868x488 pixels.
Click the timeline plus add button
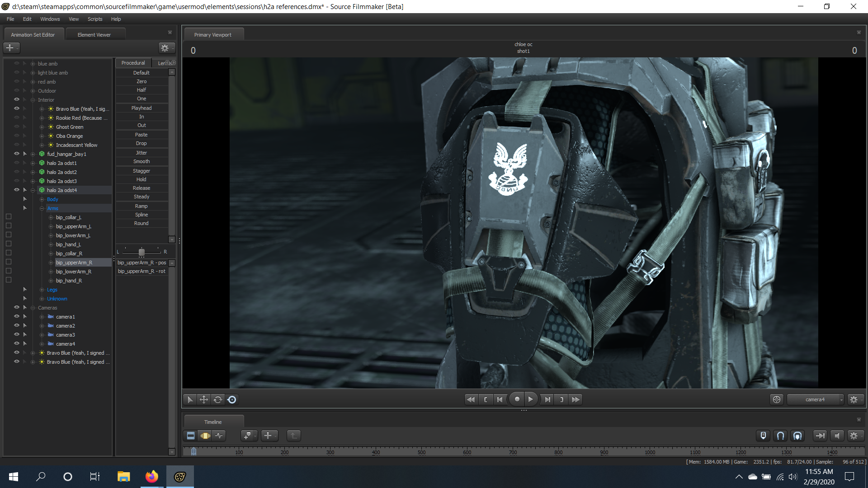tap(269, 436)
